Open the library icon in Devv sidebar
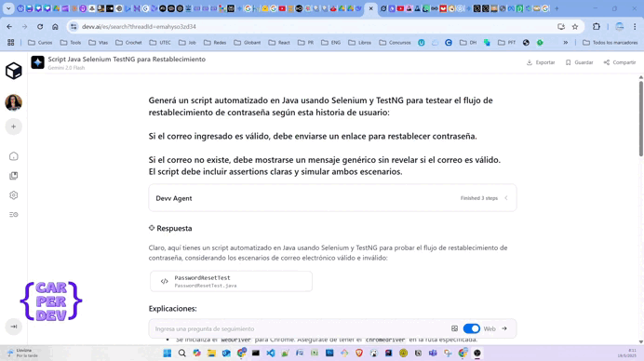Screen dimensions: 644x361 [x=14, y=176]
